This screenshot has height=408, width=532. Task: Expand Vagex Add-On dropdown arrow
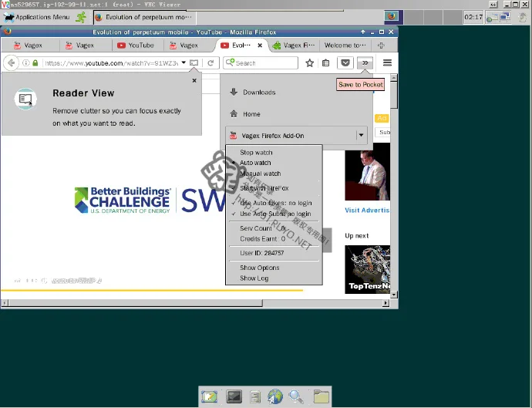click(x=362, y=136)
